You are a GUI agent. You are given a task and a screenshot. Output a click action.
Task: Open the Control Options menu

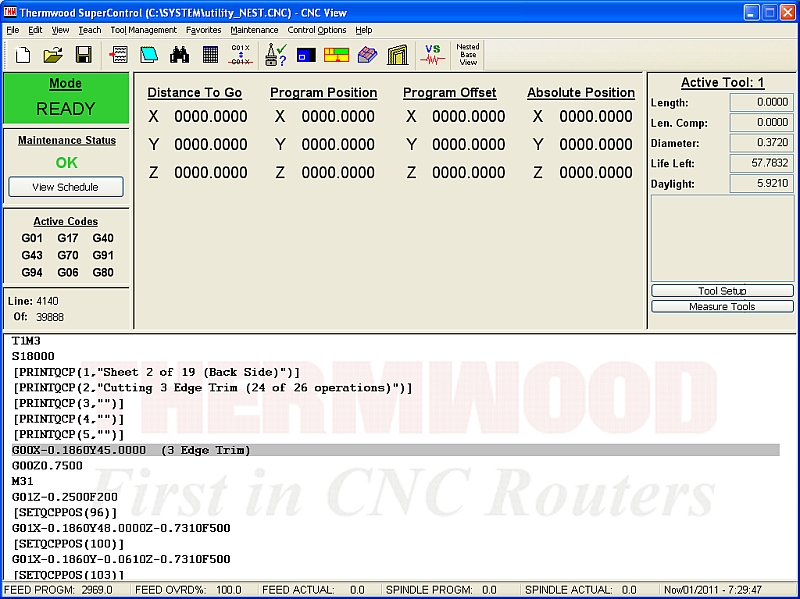pos(317,30)
